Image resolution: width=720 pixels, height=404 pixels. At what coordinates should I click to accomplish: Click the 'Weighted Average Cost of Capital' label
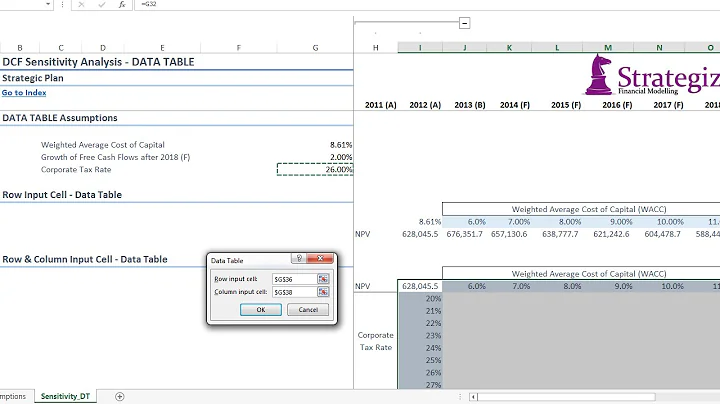coord(102,145)
